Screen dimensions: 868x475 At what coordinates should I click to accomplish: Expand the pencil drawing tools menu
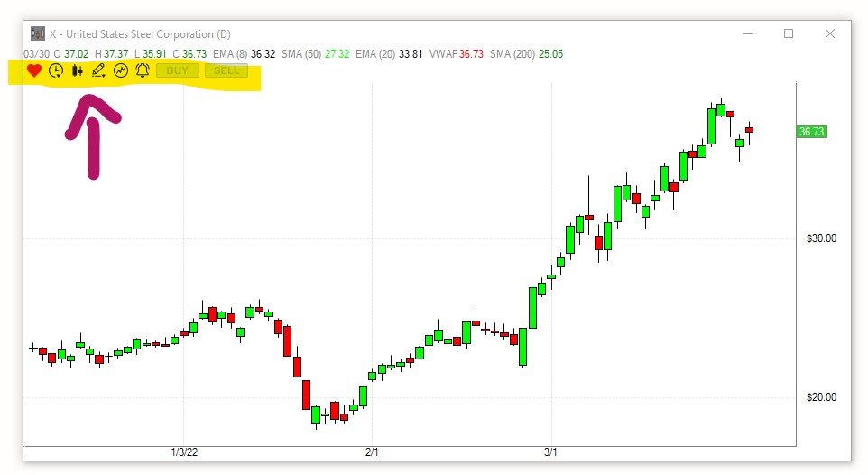[98, 70]
